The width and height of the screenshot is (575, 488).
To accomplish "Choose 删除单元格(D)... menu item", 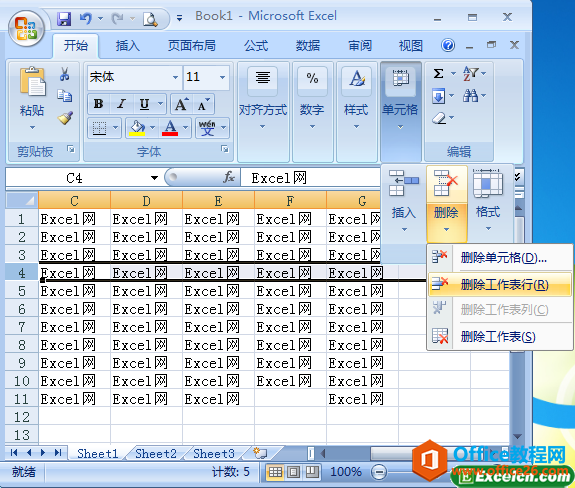I will 499,257.
